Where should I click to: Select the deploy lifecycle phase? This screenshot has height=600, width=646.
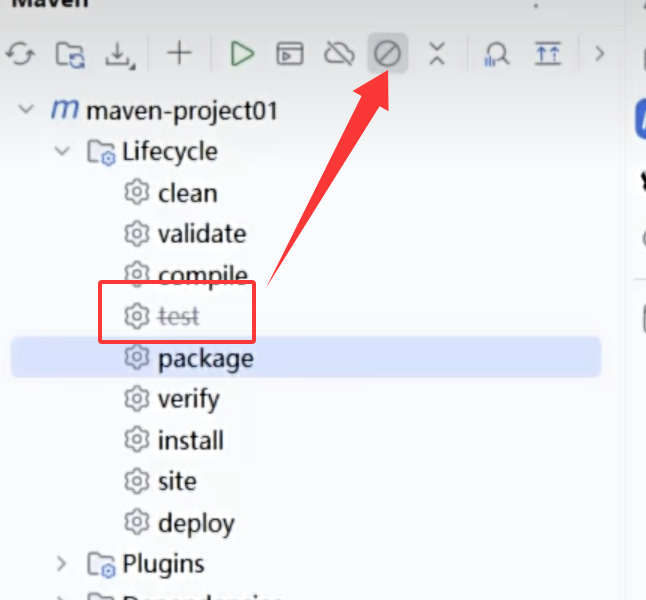click(x=196, y=522)
